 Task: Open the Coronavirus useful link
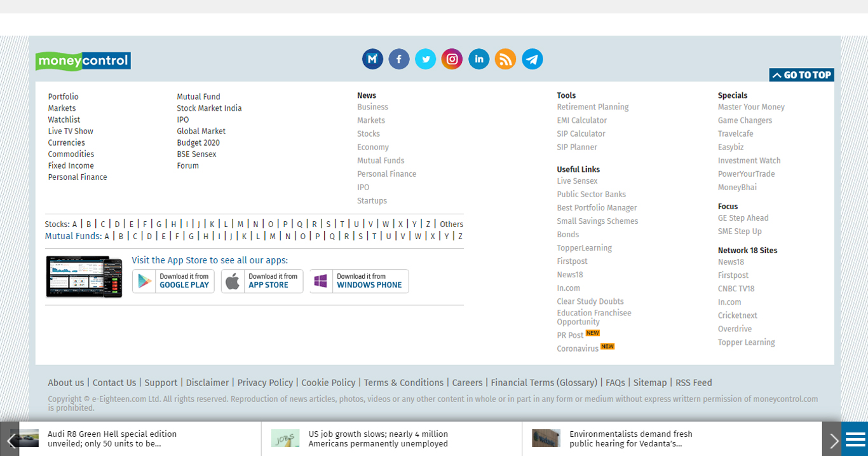pyautogui.click(x=578, y=349)
